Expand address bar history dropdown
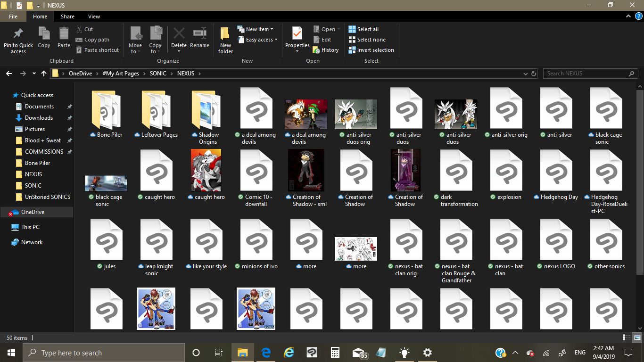This screenshot has height=362, width=644. pyautogui.click(x=526, y=74)
